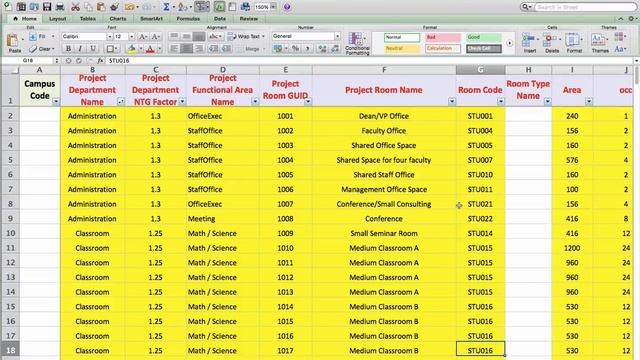The width and height of the screenshot is (640, 360).
Task: Open Room Code column filter arrow
Action: [x=500, y=101]
